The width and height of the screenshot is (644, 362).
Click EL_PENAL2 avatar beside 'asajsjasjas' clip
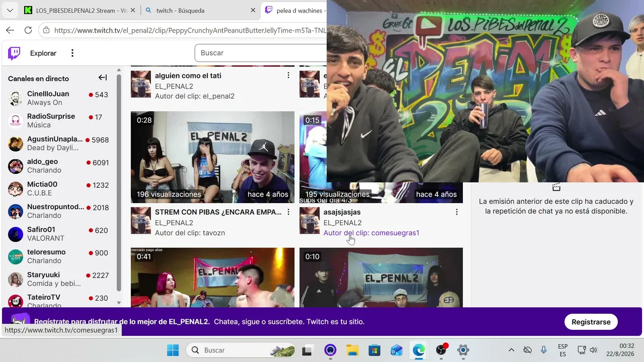pyautogui.click(x=309, y=221)
